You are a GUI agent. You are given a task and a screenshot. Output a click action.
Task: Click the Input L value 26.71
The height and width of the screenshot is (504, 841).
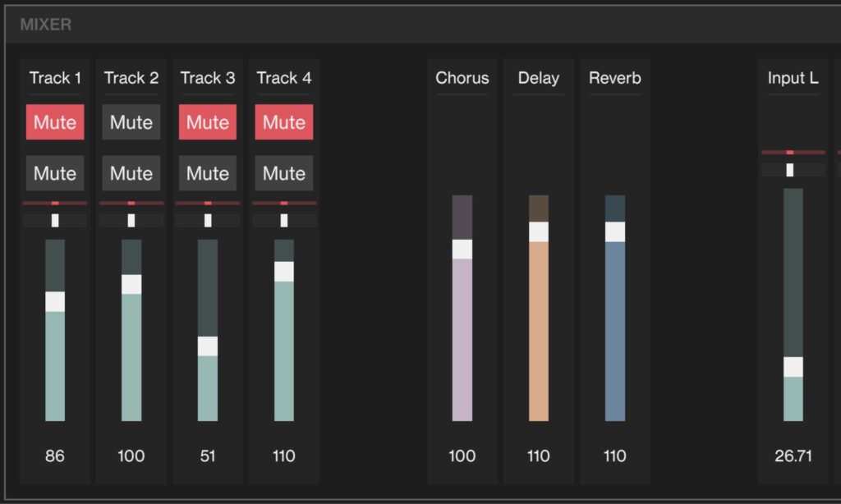click(x=793, y=456)
